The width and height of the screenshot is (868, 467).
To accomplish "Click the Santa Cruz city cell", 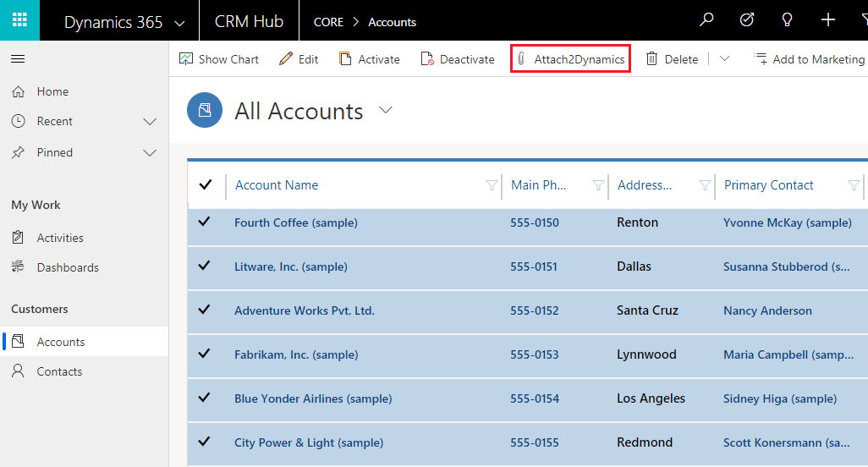I will pyautogui.click(x=647, y=310).
